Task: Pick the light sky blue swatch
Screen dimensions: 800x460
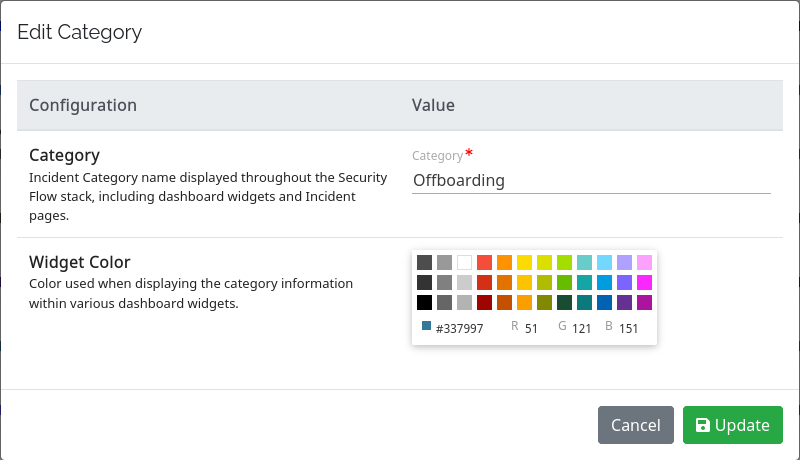Action: point(604,262)
